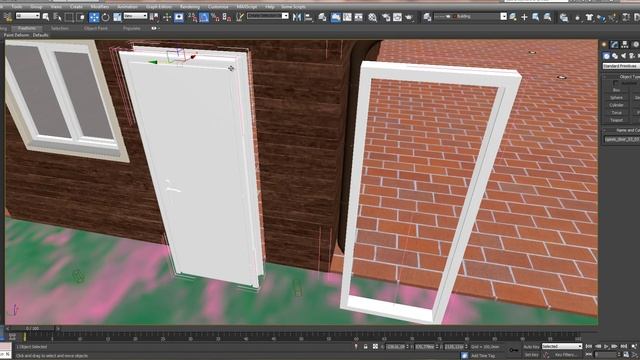The image size is (640, 360).
Task: Click the Play Animation control
Action: [x=606, y=347]
